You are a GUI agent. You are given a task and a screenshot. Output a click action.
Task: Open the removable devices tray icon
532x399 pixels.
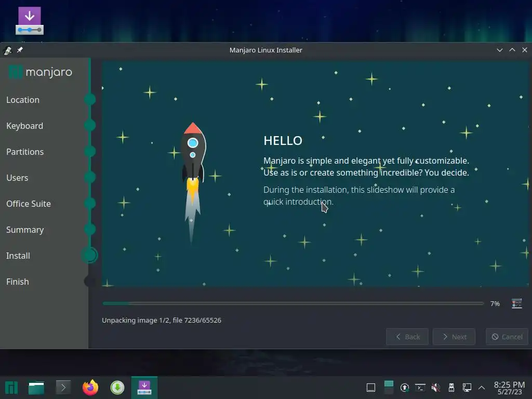451,388
